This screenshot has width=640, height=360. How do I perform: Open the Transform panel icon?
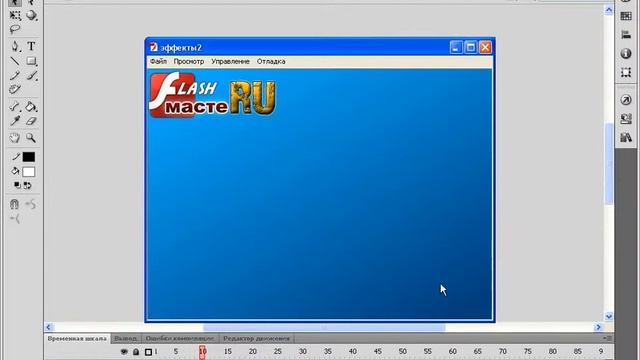626,72
